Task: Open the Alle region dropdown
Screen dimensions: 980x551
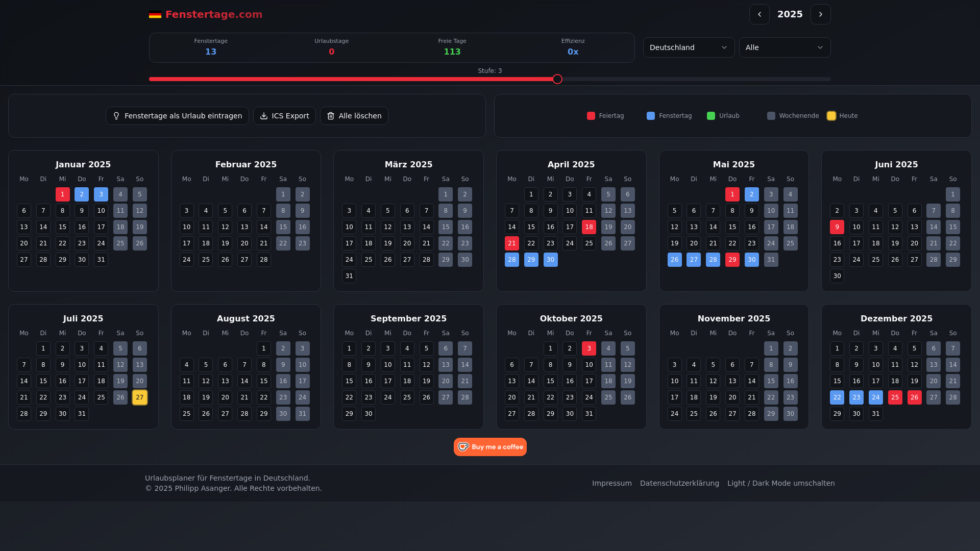Action: click(x=785, y=47)
